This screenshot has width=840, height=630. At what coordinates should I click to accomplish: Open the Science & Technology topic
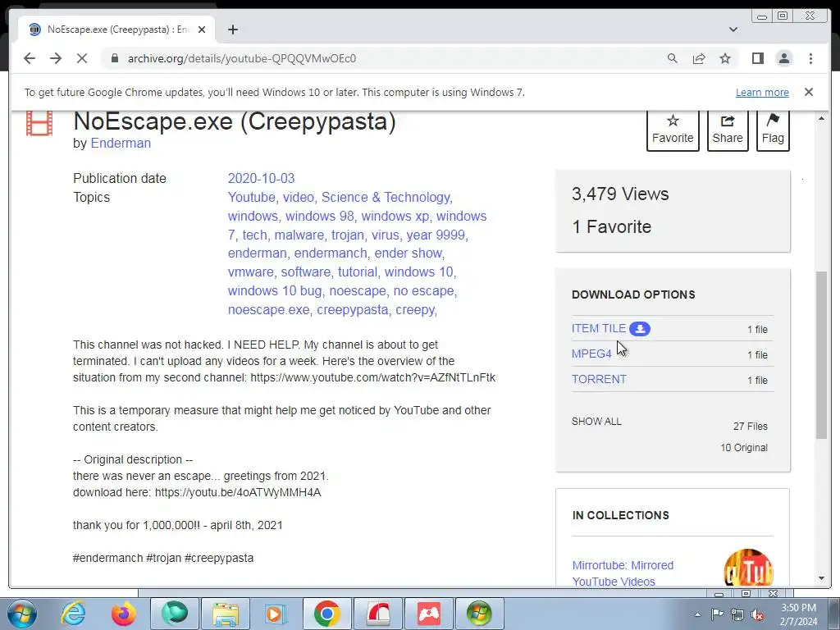[x=386, y=197]
